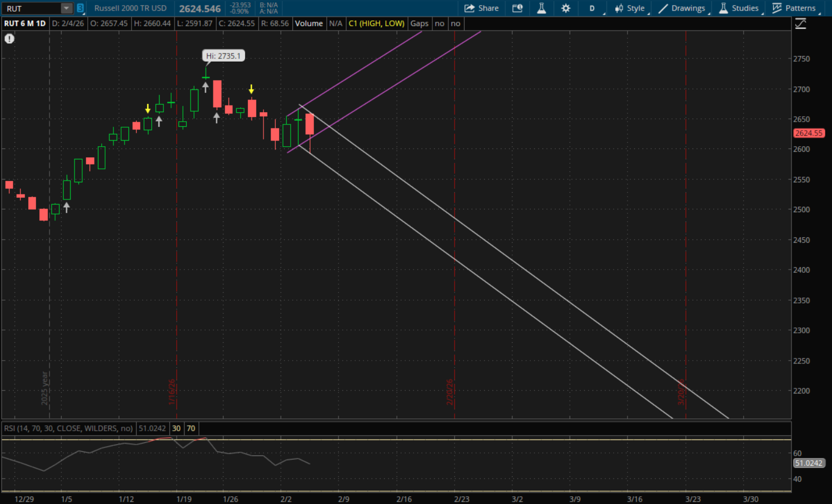The height and width of the screenshot is (504, 832).
Task: Click the red 2624.55 price marker
Action: [808, 133]
